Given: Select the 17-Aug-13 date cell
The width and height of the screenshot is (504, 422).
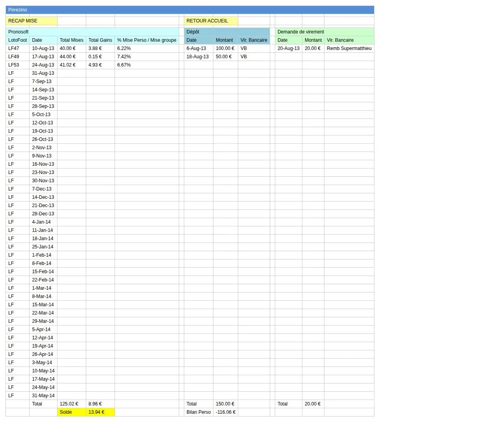Looking at the screenshot, I should coord(43,57).
